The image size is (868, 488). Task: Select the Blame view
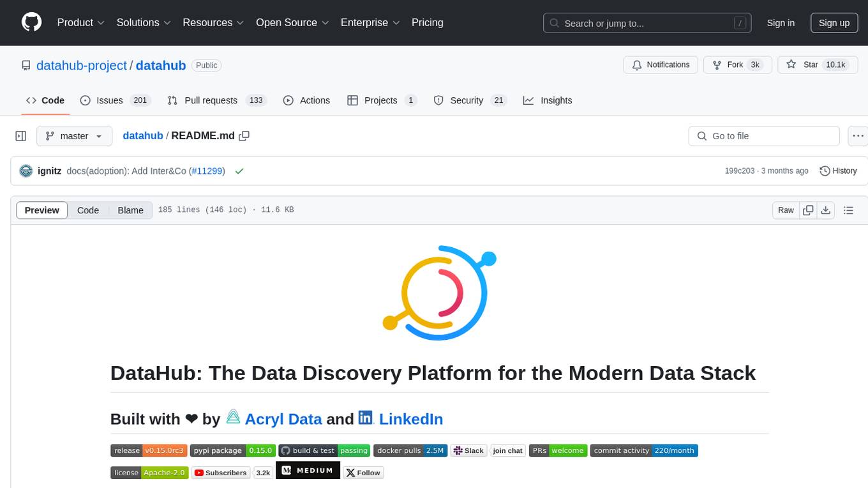(x=131, y=210)
